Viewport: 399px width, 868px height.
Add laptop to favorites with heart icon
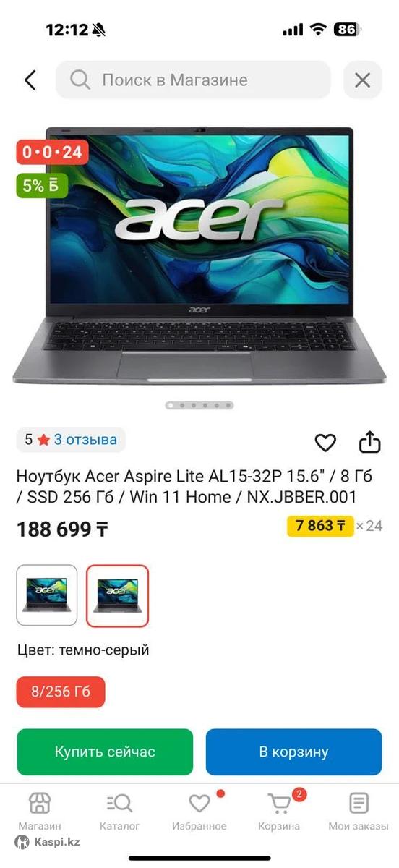click(326, 442)
